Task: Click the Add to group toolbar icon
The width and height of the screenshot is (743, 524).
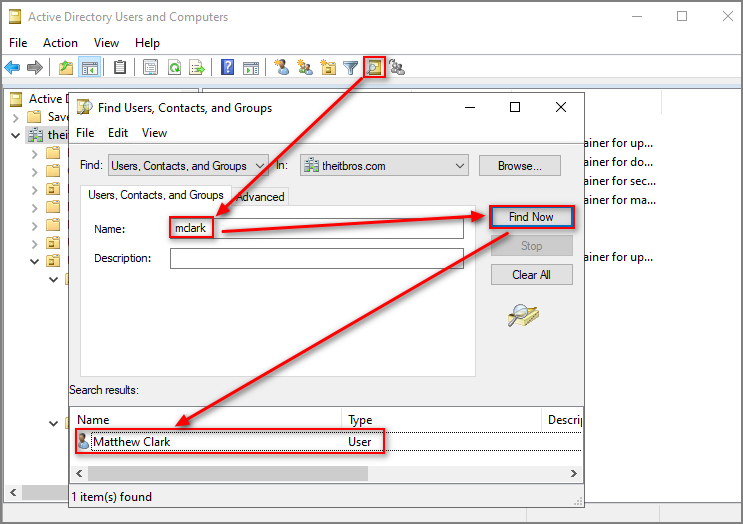Action: coord(397,67)
